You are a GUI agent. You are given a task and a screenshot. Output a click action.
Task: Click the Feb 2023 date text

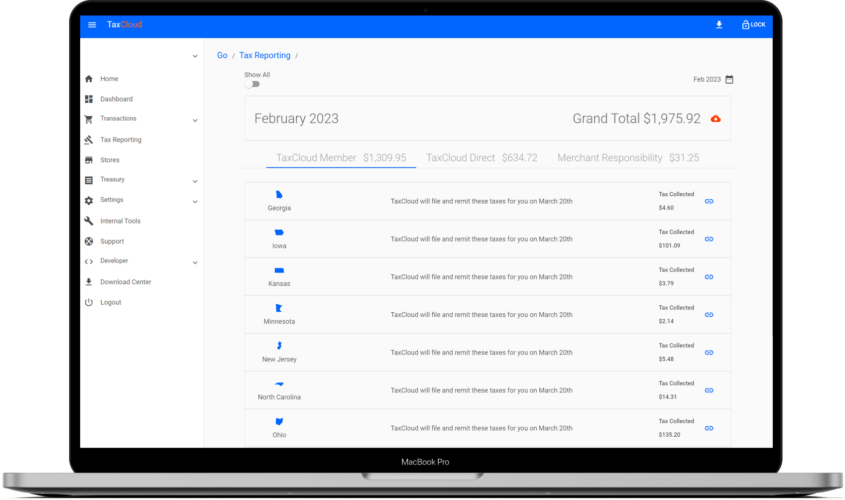pyautogui.click(x=707, y=80)
